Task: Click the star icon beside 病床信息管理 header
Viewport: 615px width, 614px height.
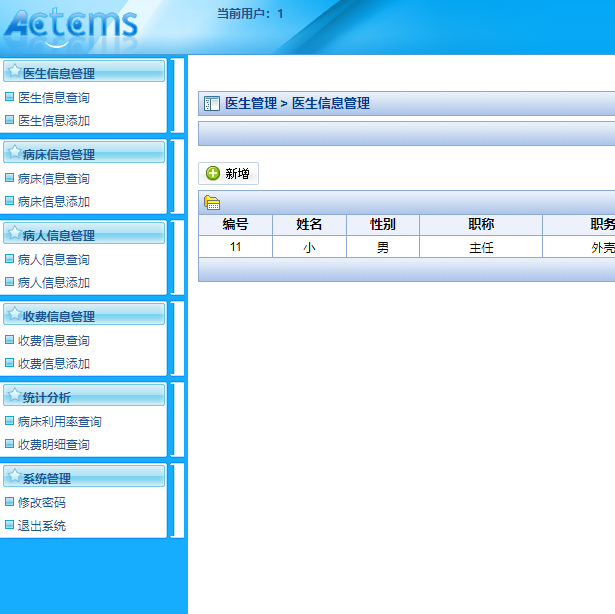Action: click(15, 152)
